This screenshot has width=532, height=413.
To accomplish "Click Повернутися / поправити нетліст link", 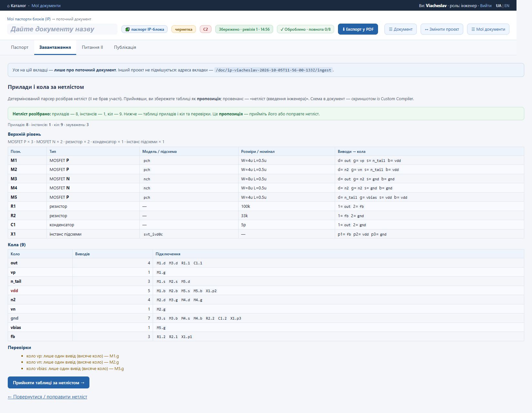I will coord(47,397).
